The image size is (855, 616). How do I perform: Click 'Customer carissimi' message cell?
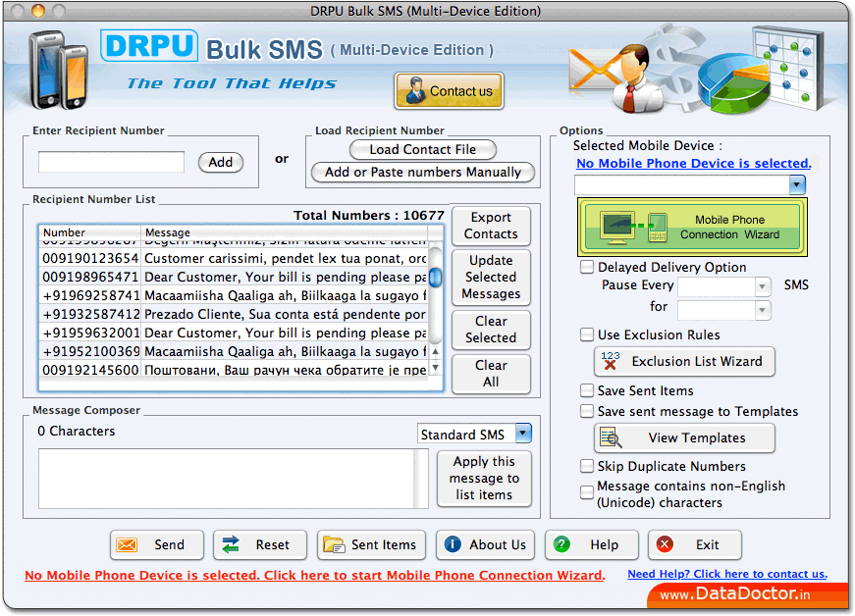[285, 258]
